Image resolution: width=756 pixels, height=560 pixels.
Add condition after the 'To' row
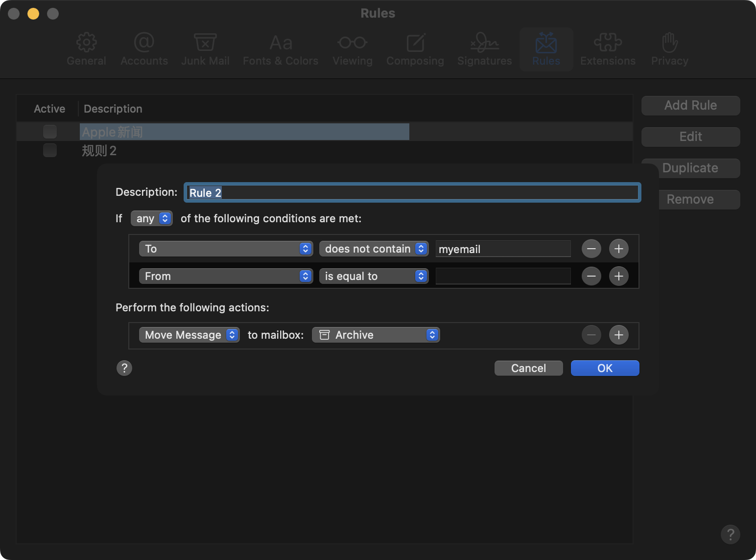pos(618,249)
